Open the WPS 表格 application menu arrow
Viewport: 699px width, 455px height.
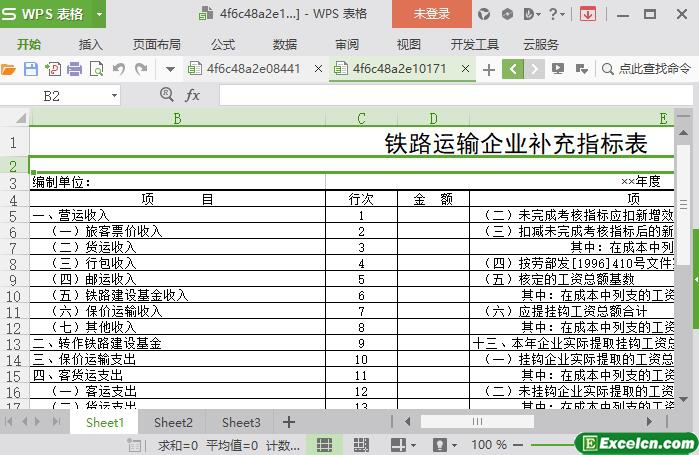click(x=99, y=14)
